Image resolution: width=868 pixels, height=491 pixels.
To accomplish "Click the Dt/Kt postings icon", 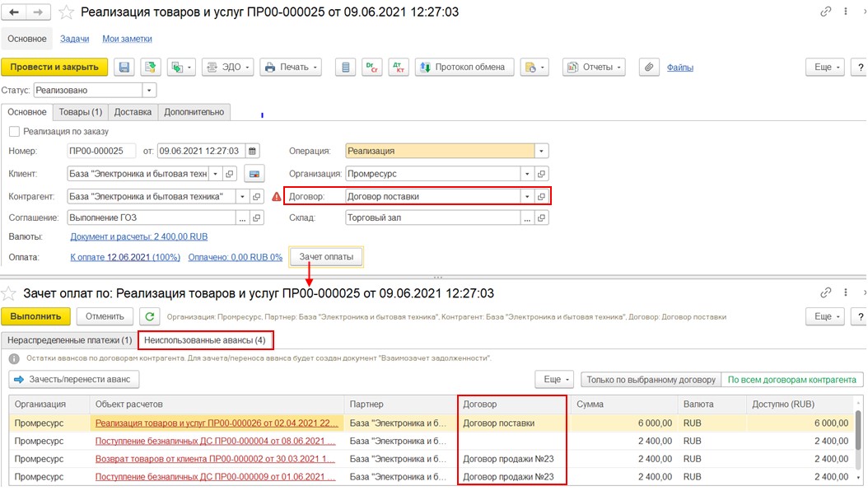I will pyautogui.click(x=371, y=67).
